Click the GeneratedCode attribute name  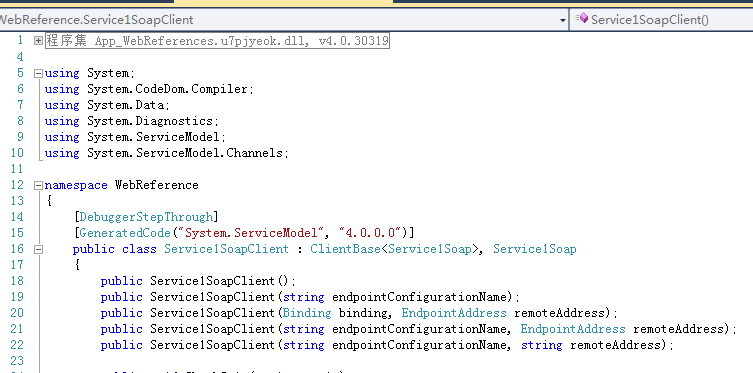coord(125,233)
